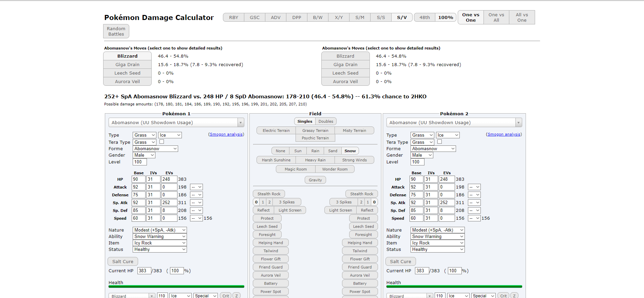This screenshot has width=644, height=298.
Task: Toggle Electric Terrain on the field
Action: coord(276,131)
